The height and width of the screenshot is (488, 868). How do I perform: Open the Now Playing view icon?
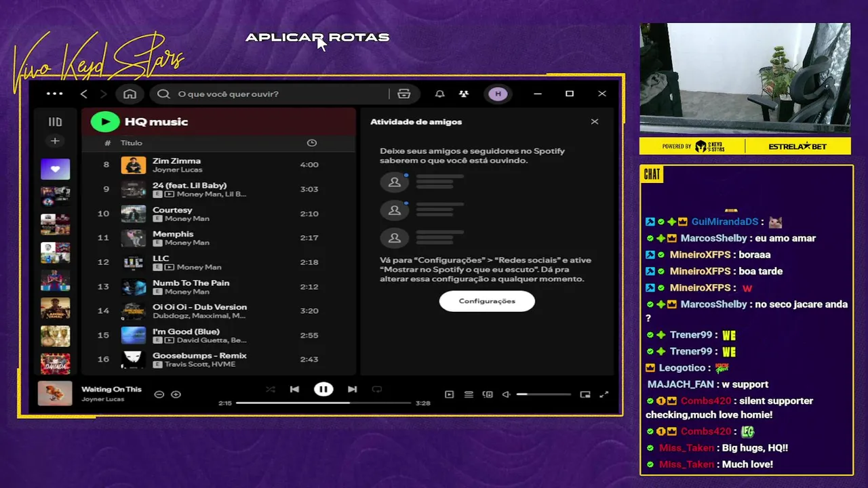click(449, 394)
